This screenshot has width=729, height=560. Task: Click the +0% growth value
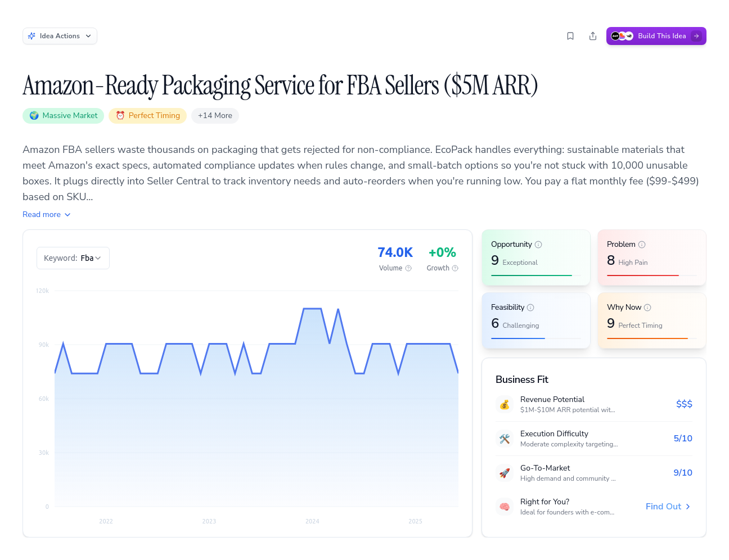tap(442, 252)
